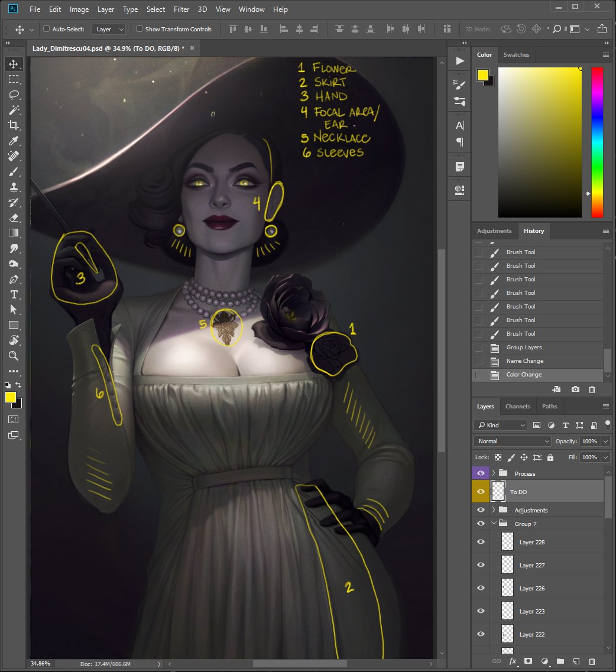This screenshot has width=616, height=672.
Task: Select the Path Selection tool
Action: pyautogui.click(x=13, y=310)
